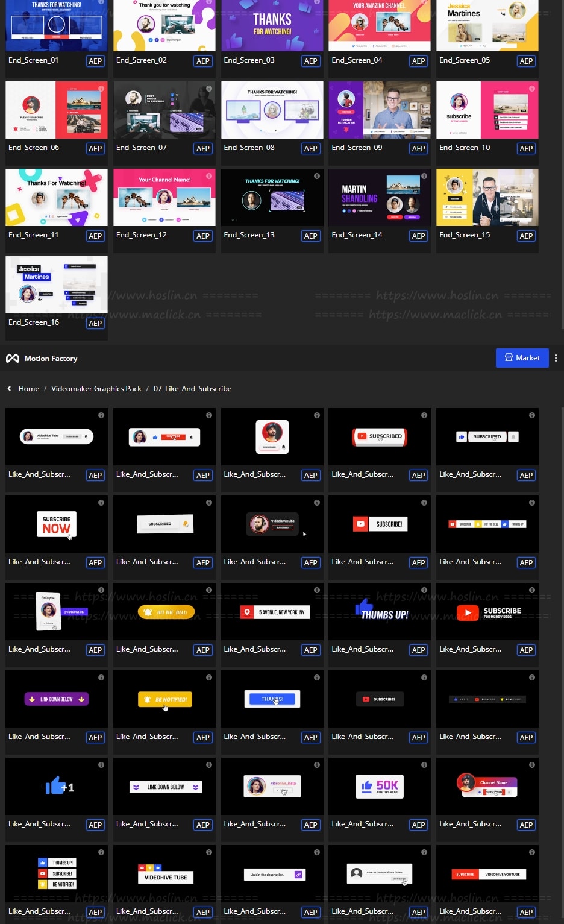
Task: Select the yellow HIT THE BELL! thumbnail
Action: (x=164, y=611)
